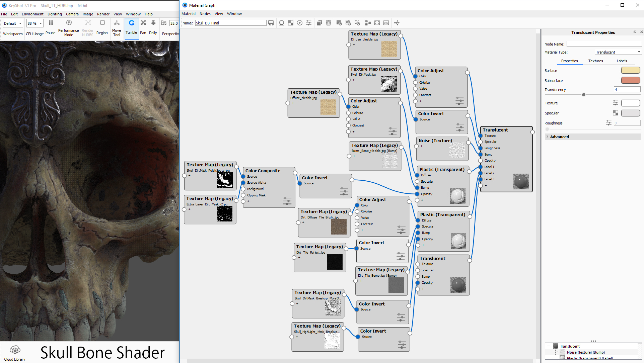
Task: Collapse the Plastic (Transparent) tree branch
Action: pyautogui.click(x=555, y=358)
